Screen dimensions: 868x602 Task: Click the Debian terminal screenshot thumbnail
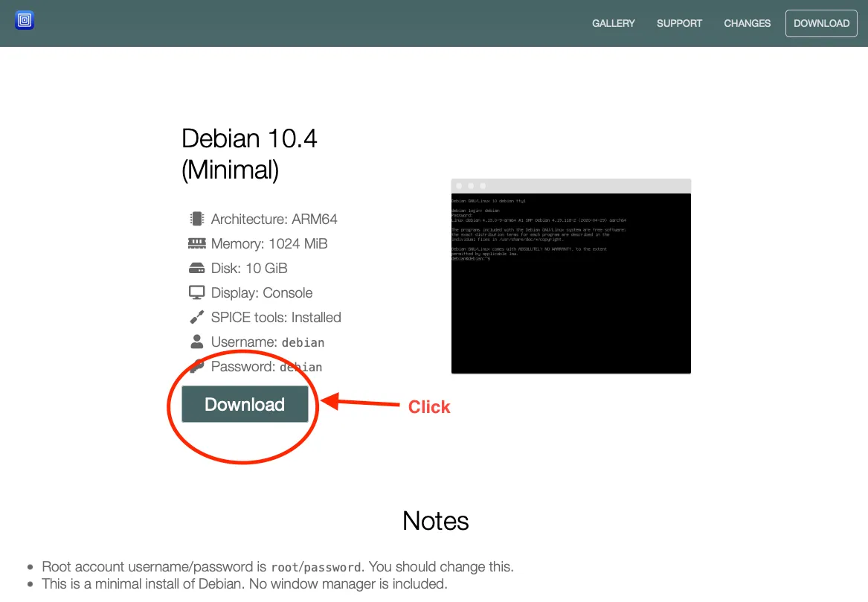point(570,276)
